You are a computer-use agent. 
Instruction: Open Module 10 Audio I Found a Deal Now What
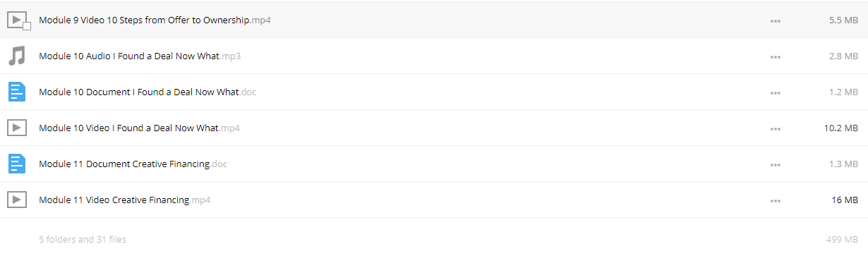[140, 56]
